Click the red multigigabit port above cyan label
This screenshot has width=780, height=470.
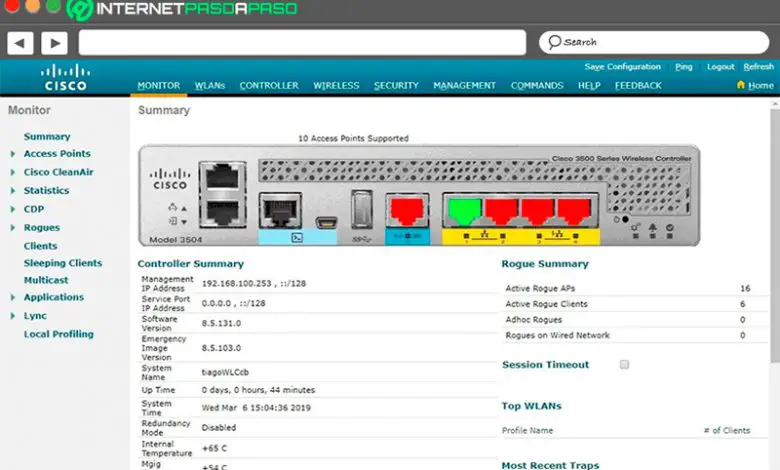click(x=407, y=211)
